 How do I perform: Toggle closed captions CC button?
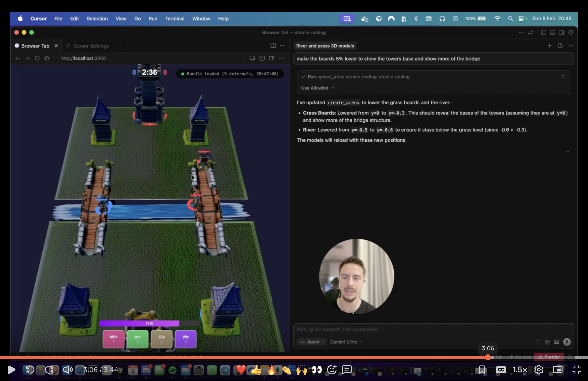(501, 370)
